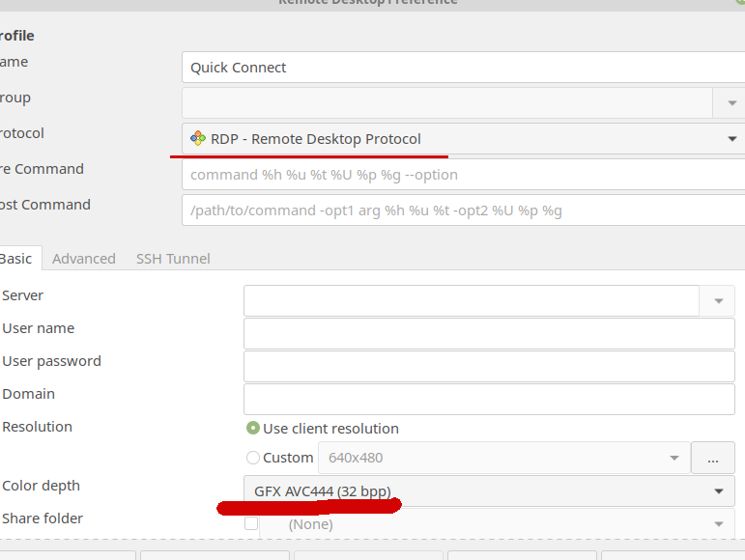Enable the Share folder checkbox
This screenshot has width=745, height=560.
tap(251, 523)
